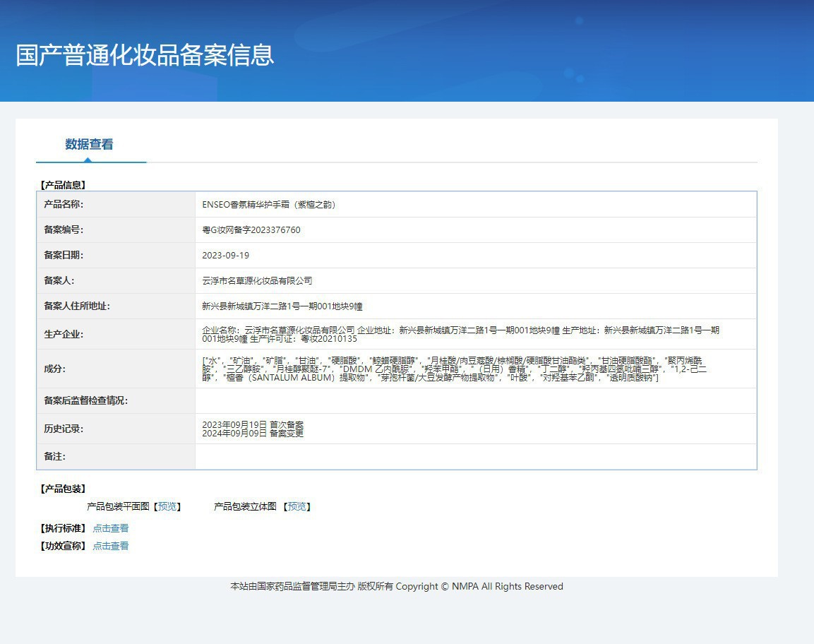Click the 【执行标准】 label
This screenshot has width=814, height=644.
point(63,528)
